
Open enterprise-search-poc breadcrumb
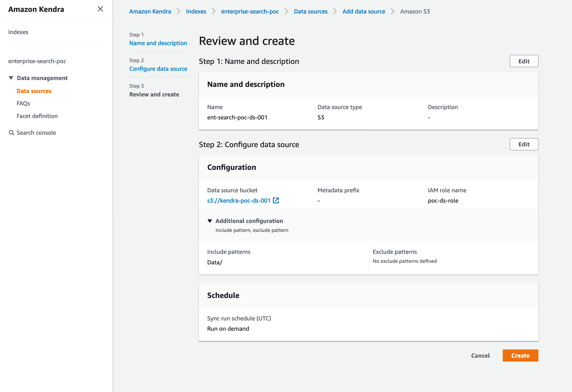point(250,11)
